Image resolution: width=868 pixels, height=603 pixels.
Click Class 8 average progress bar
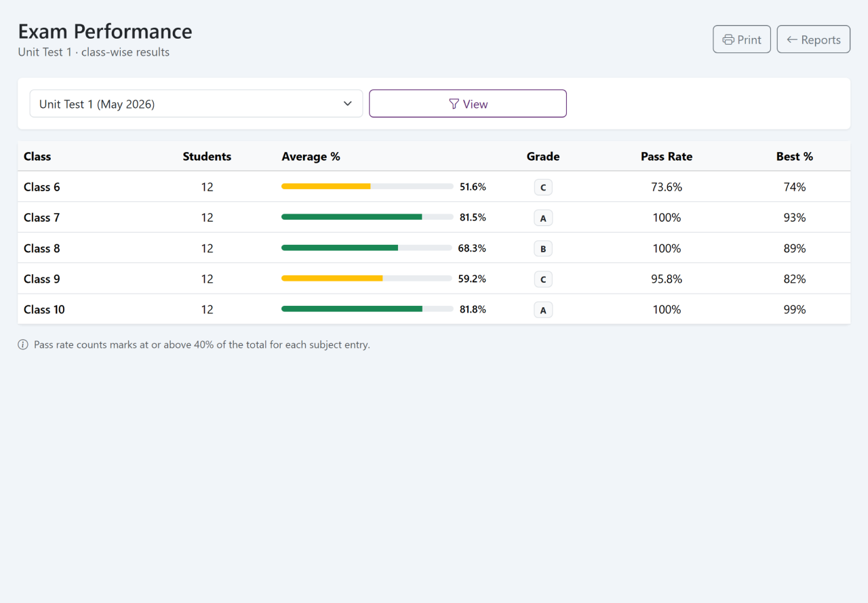[x=366, y=248]
